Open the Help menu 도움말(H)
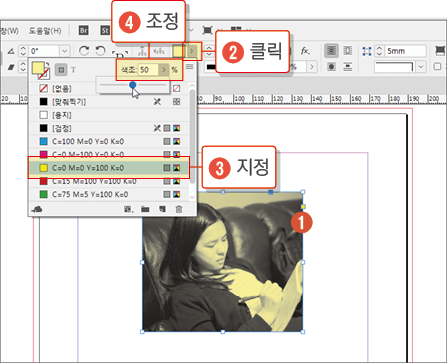Screen dimensions: 447x363 pyautogui.click(x=45, y=31)
